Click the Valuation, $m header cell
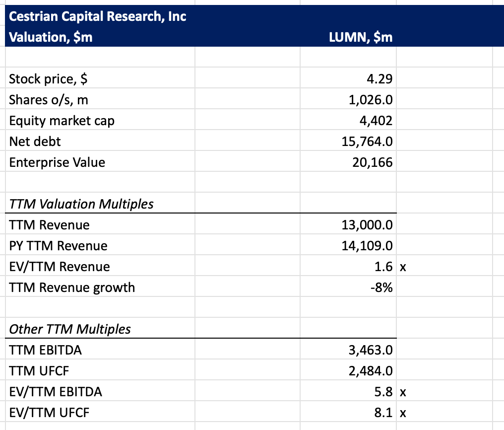Image resolution: width=504 pixels, height=430 pixels. (51, 37)
